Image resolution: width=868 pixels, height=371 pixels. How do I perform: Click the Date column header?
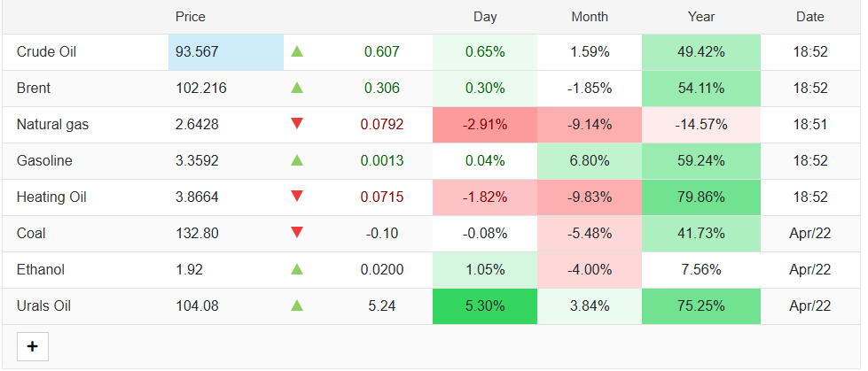click(x=809, y=17)
